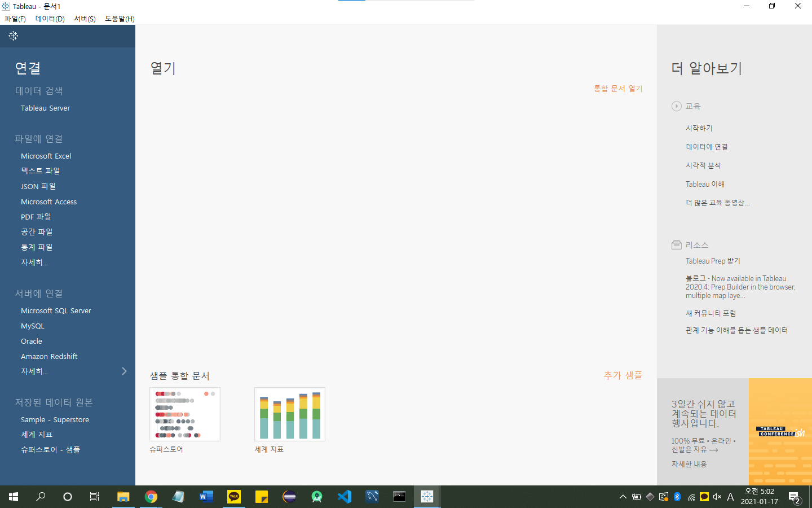
Task: Connect to 통계 파일
Action: [x=37, y=247]
